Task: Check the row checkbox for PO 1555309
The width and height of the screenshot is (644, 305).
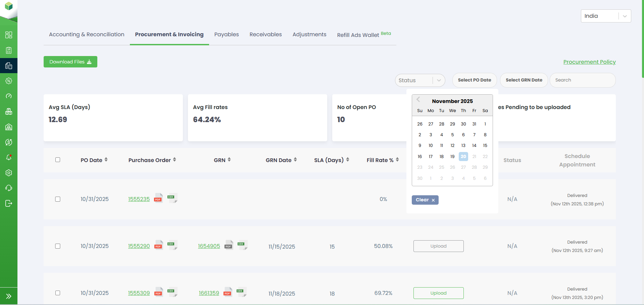Action: (x=58, y=293)
